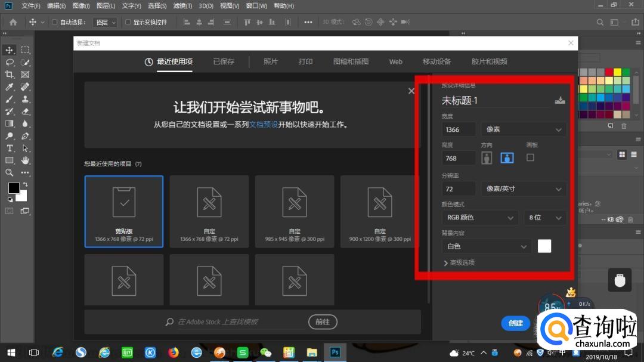Select the Crop tool

click(10, 75)
